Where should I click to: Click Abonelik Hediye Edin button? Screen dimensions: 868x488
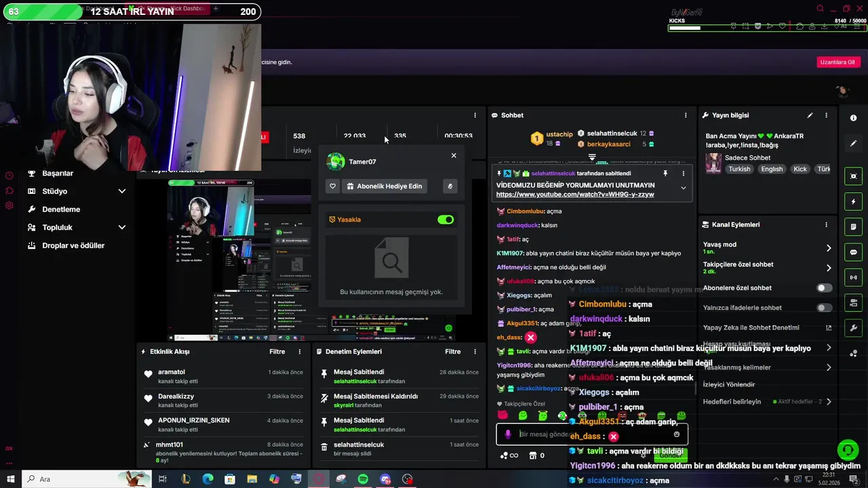pyautogui.click(x=384, y=186)
